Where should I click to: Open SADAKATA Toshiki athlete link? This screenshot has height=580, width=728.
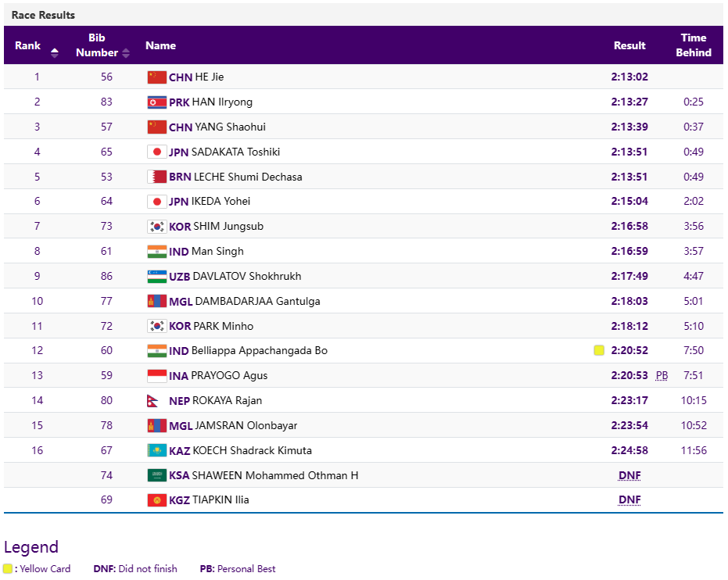click(x=236, y=152)
